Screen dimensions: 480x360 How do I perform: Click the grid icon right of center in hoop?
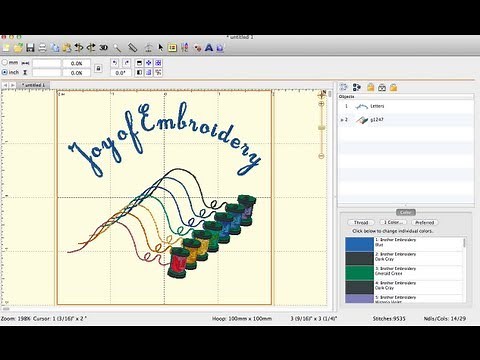pos(158,63)
